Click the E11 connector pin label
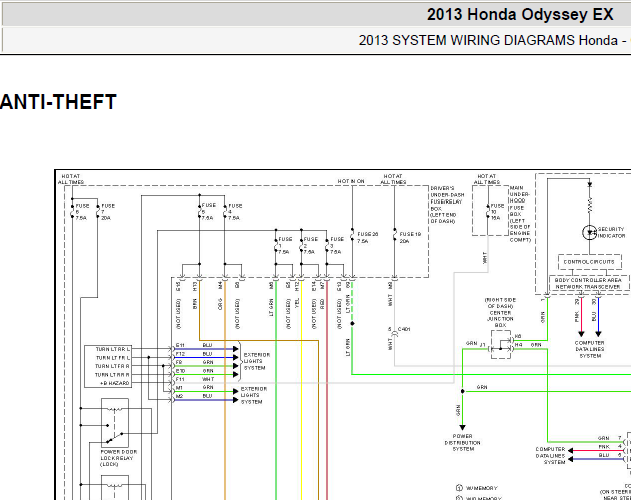Image resolution: width=631 pixels, height=500 pixels. tap(180, 345)
